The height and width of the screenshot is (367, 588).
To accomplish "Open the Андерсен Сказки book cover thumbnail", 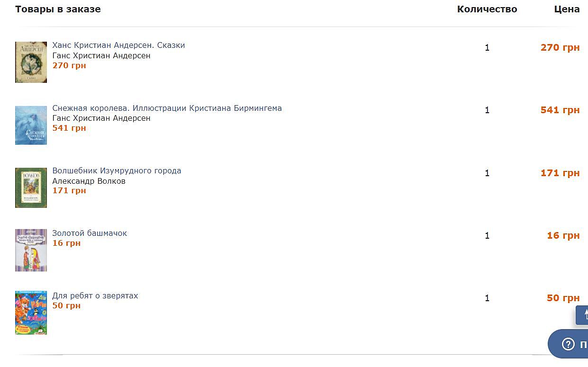I will (x=31, y=62).
